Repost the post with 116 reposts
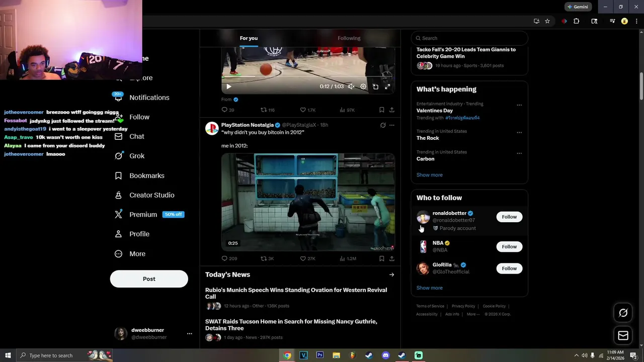The image size is (644, 362). pyautogui.click(x=268, y=110)
